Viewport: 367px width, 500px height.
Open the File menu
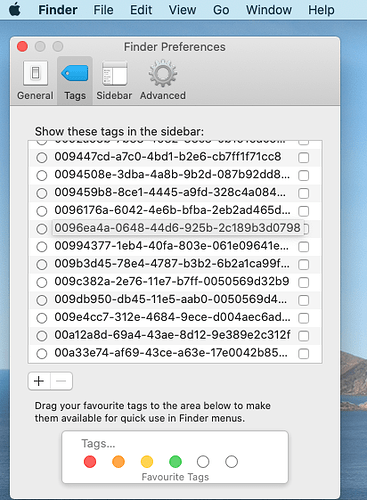(x=103, y=10)
